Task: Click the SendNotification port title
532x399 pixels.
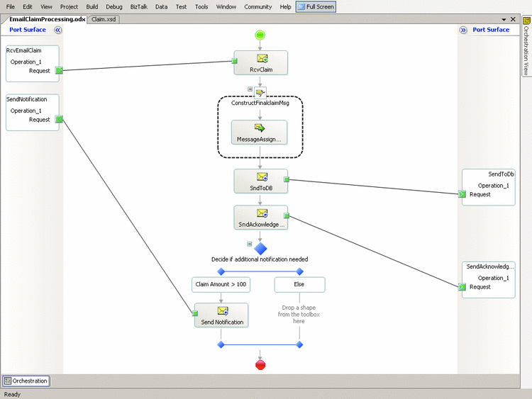Action: click(27, 99)
